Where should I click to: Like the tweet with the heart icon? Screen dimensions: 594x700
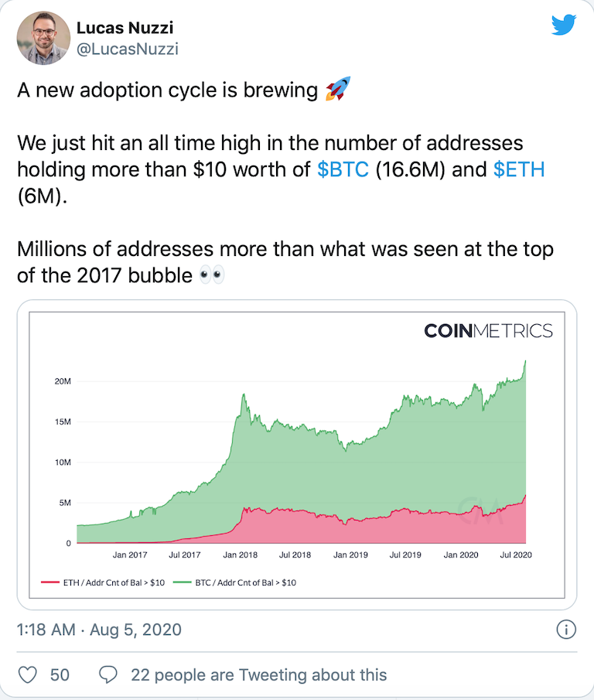(28, 674)
